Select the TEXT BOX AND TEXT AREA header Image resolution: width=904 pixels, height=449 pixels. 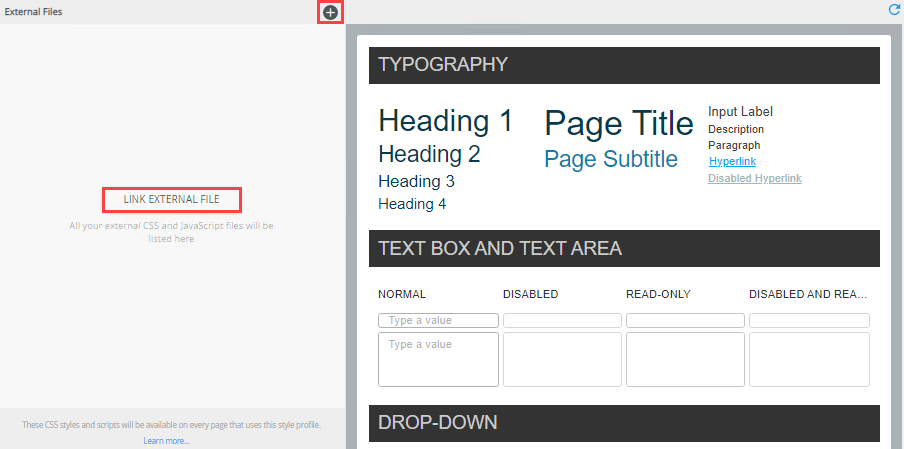[624, 248]
